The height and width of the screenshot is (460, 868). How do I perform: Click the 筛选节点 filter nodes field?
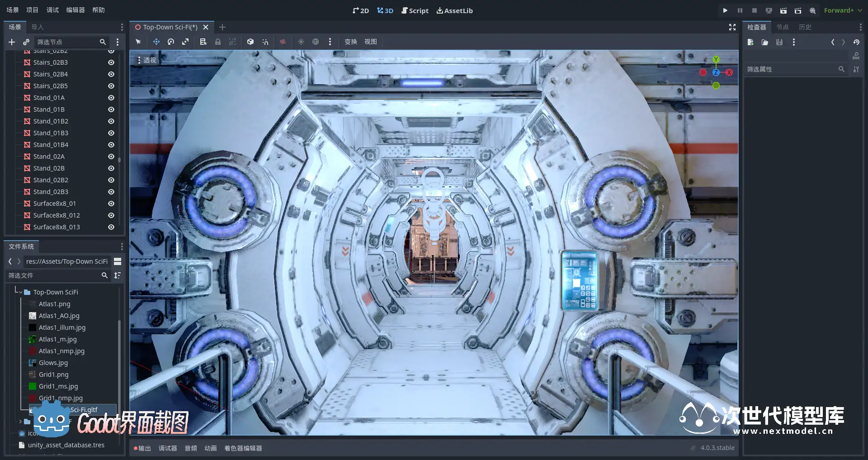click(67, 42)
